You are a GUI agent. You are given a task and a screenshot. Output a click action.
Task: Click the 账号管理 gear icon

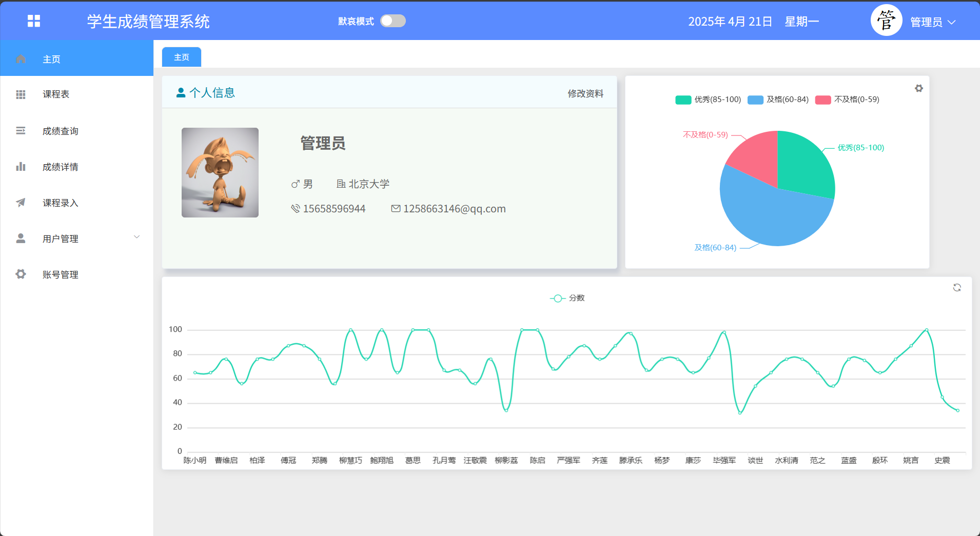click(21, 274)
